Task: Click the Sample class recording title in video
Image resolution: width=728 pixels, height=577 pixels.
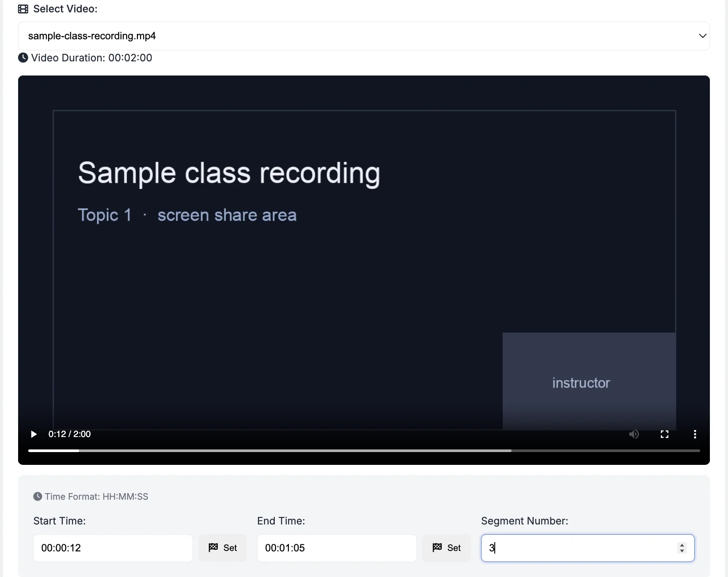Action: point(229,173)
